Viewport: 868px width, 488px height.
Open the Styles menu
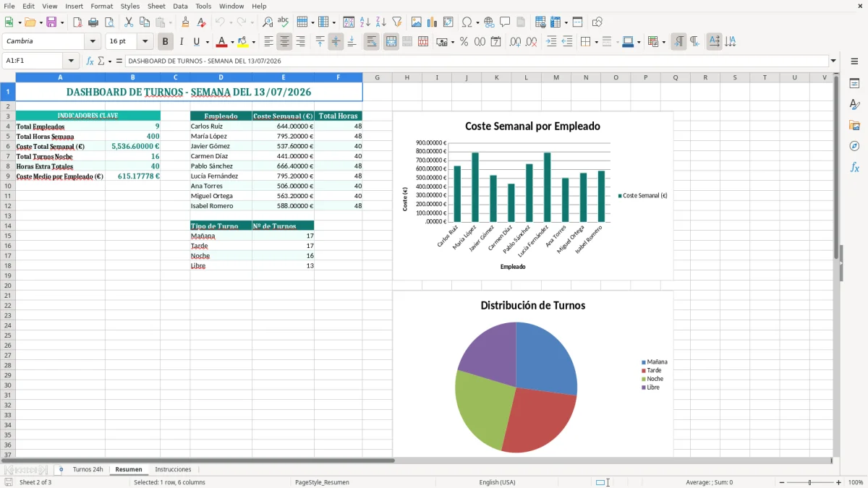click(130, 6)
